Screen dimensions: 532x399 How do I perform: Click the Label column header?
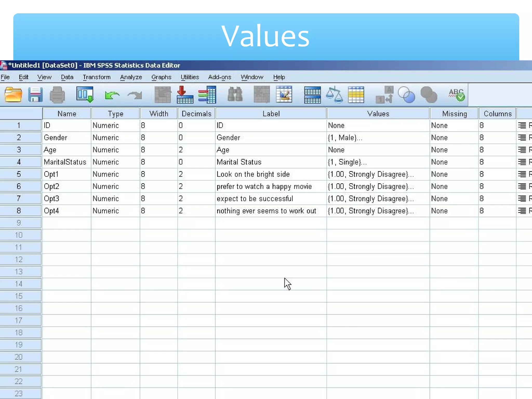pos(271,114)
